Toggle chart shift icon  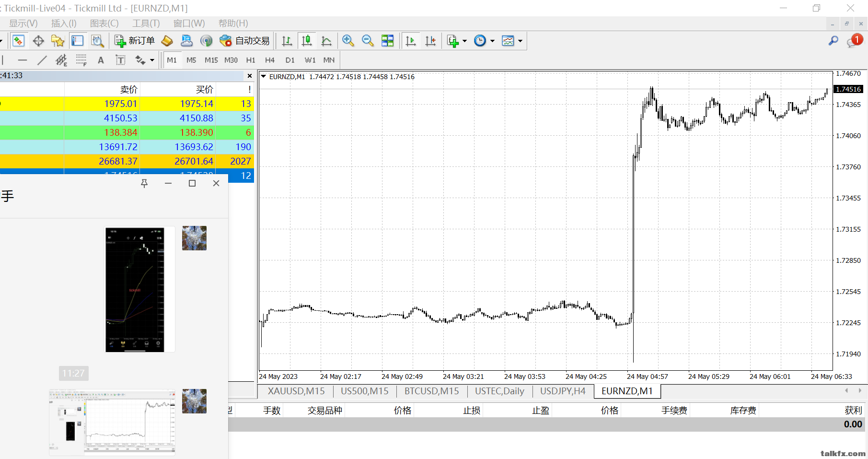pyautogui.click(x=430, y=41)
